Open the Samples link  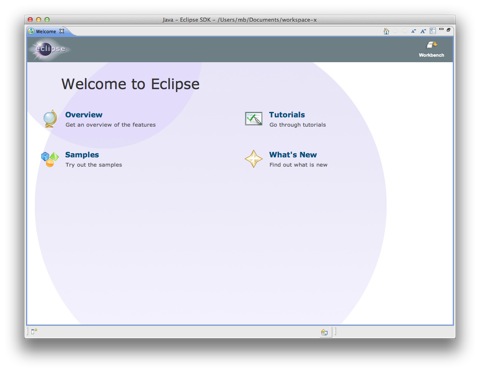point(82,155)
